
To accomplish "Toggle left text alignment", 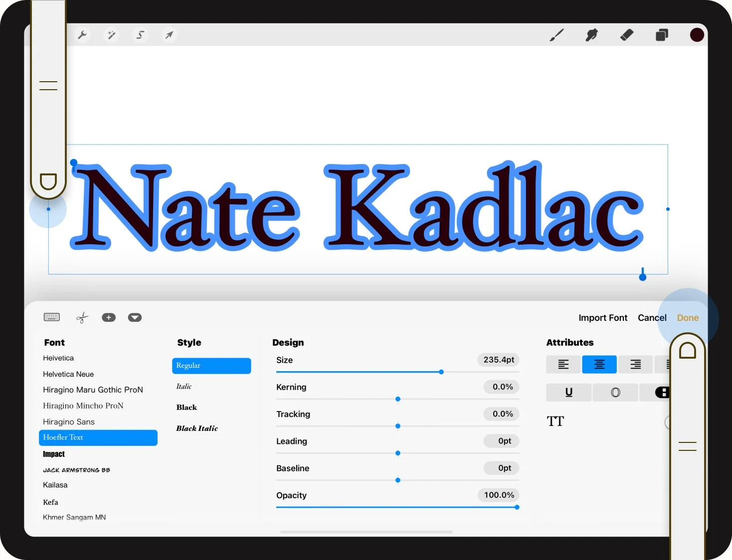I will coord(562,364).
